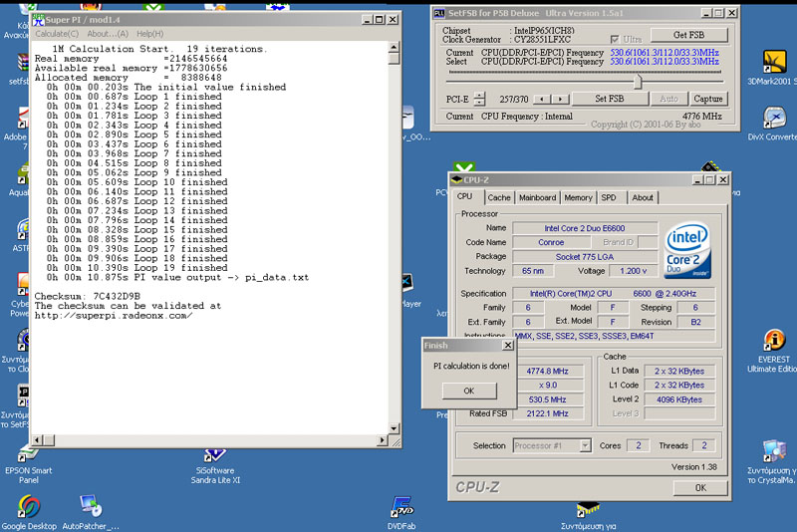
Task: Open the DVDFab desktop shortcut
Action: 401,506
